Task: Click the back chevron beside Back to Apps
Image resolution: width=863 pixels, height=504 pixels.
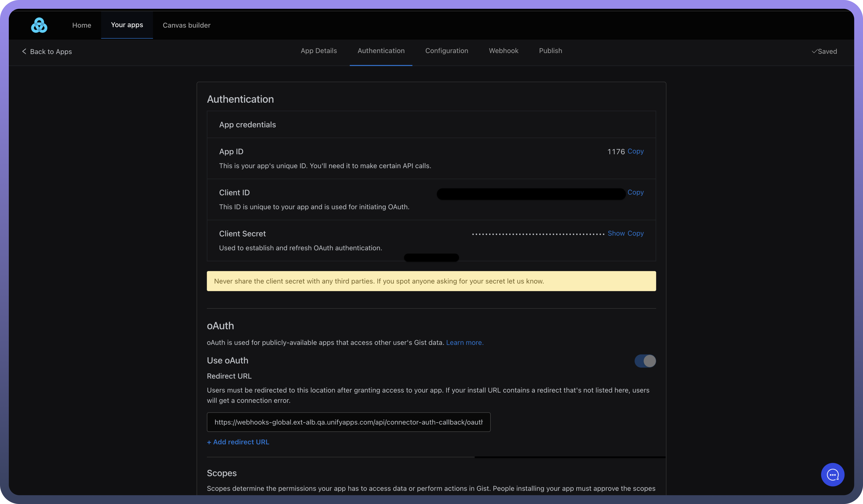Action: click(24, 51)
